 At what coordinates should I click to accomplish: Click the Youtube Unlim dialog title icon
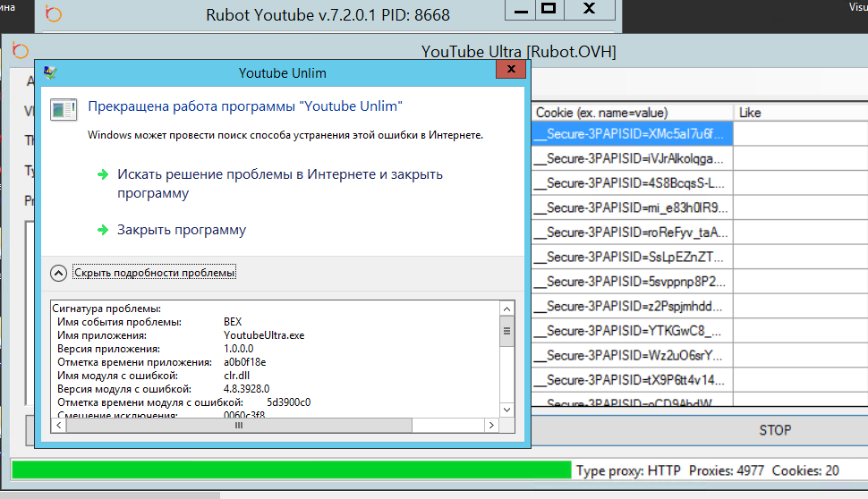click(x=50, y=72)
